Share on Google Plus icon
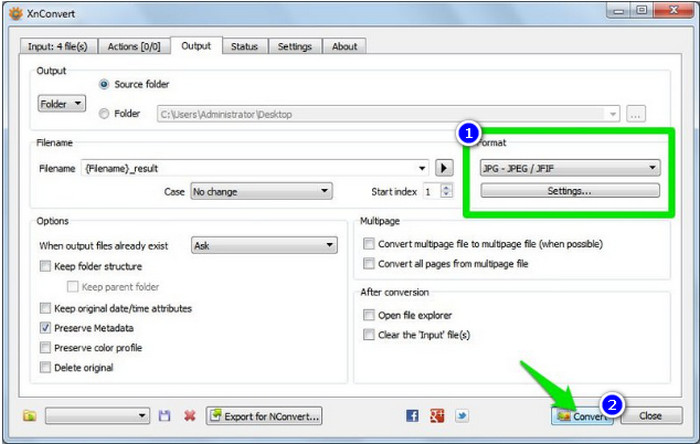This screenshot has width=700, height=444. [437, 416]
